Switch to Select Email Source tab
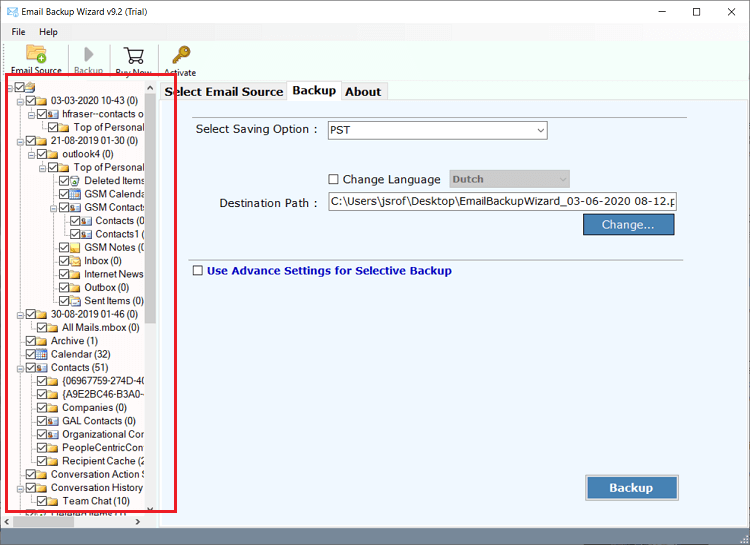The width and height of the screenshot is (750, 545). (x=223, y=91)
